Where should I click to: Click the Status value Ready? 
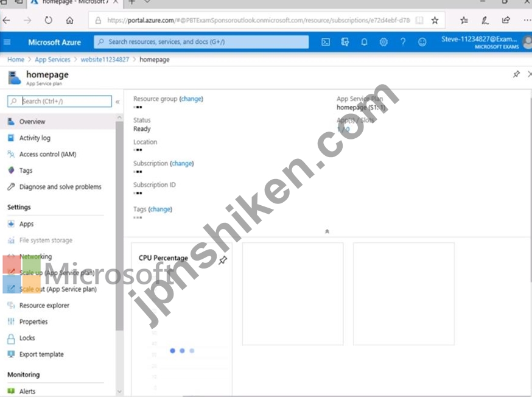point(142,129)
